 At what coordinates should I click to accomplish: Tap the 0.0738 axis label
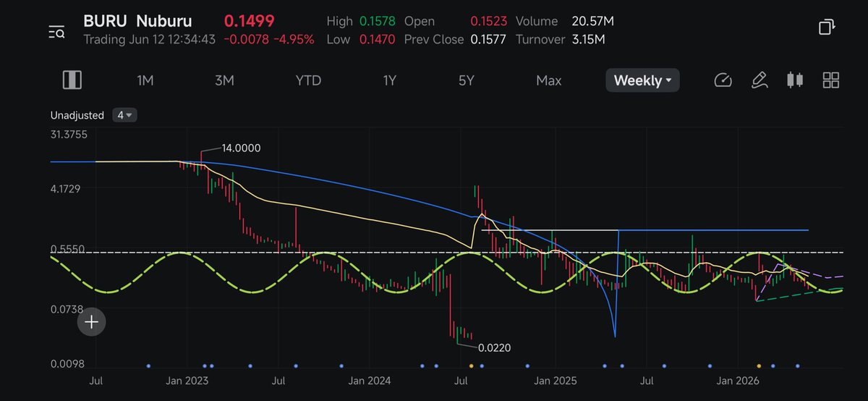[67, 309]
